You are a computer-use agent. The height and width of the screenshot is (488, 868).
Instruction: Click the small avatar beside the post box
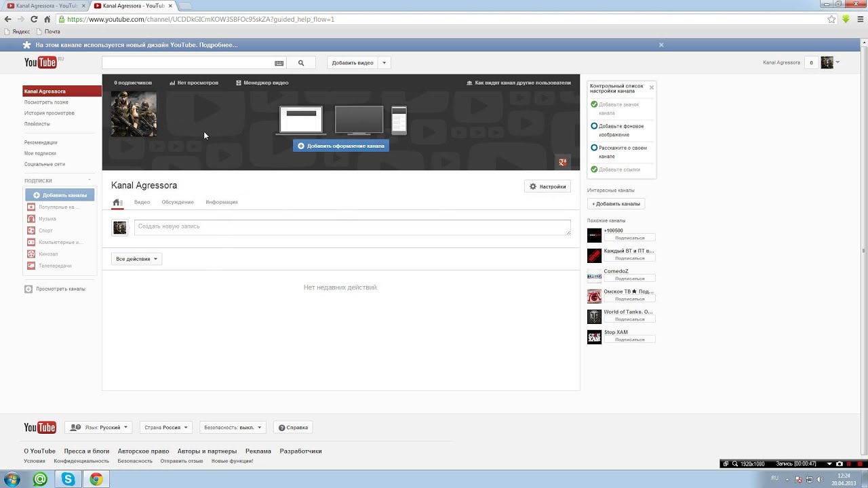click(119, 228)
